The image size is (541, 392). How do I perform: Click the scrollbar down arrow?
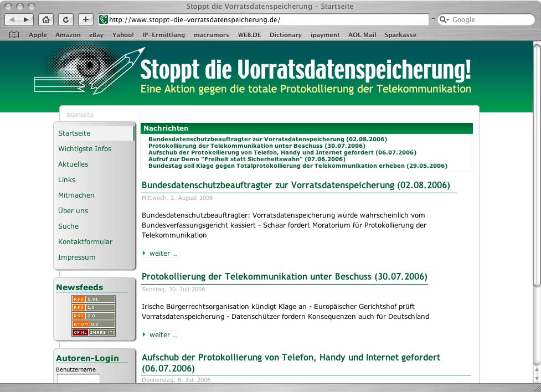point(537,379)
